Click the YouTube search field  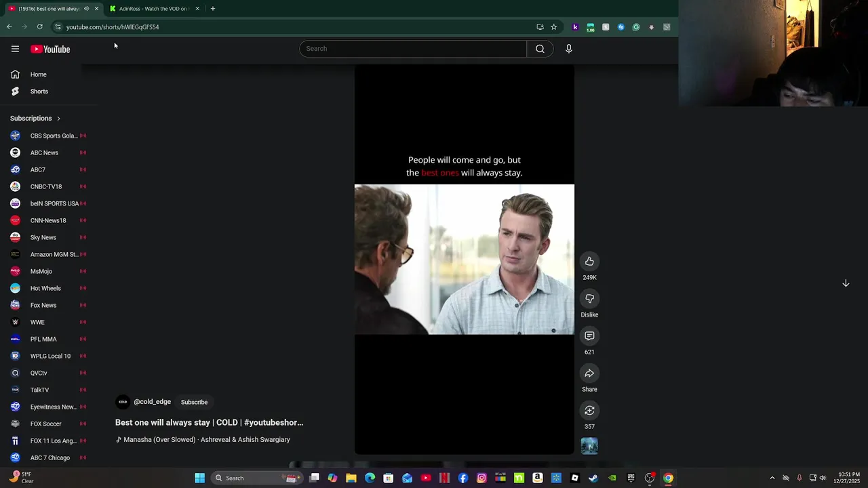click(x=413, y=49)
